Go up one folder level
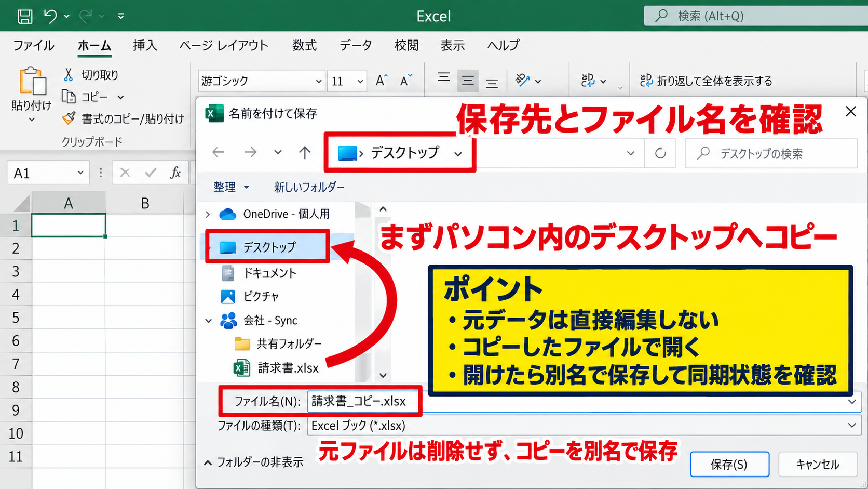The image size is (868, 489). [305, 152]
